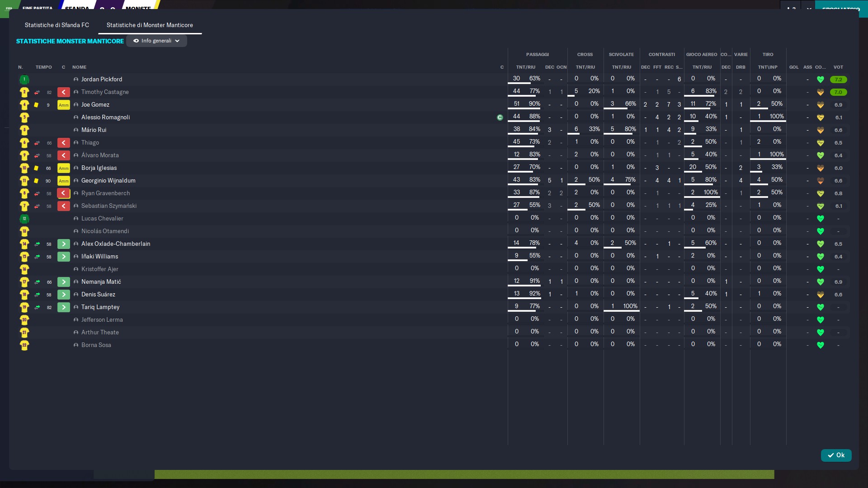Click the yellow Amm badge beside Joe Gomez
Screen dimensions: 868x488
click(63, 105)
